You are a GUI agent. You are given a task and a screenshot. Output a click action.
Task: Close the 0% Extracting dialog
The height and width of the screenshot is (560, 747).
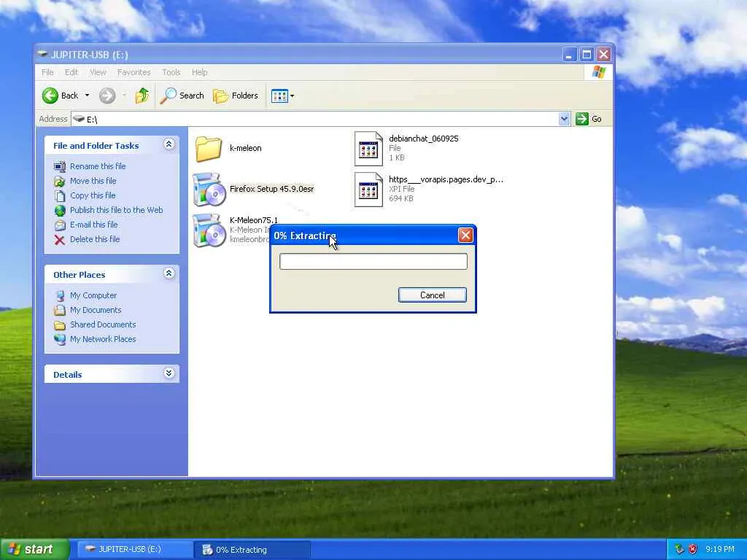(x=465, y=235)
